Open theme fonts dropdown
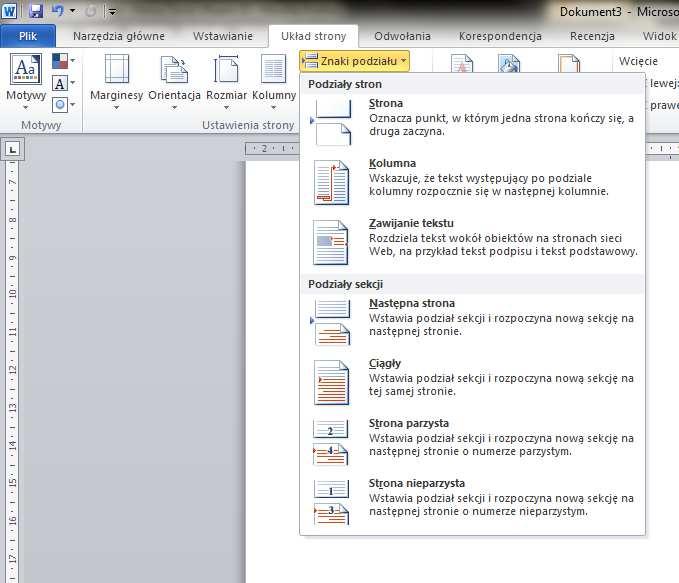Screen dimensions: 679x583 [63, 82]
